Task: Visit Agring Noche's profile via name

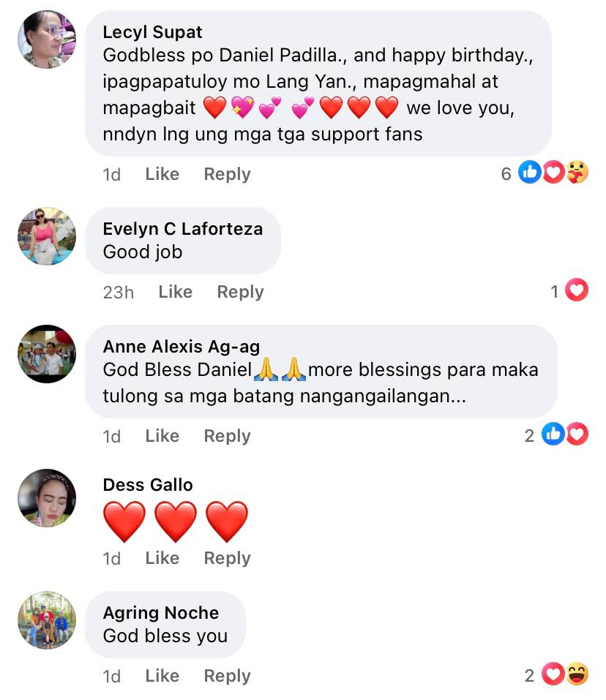Action: click(161, 613)
